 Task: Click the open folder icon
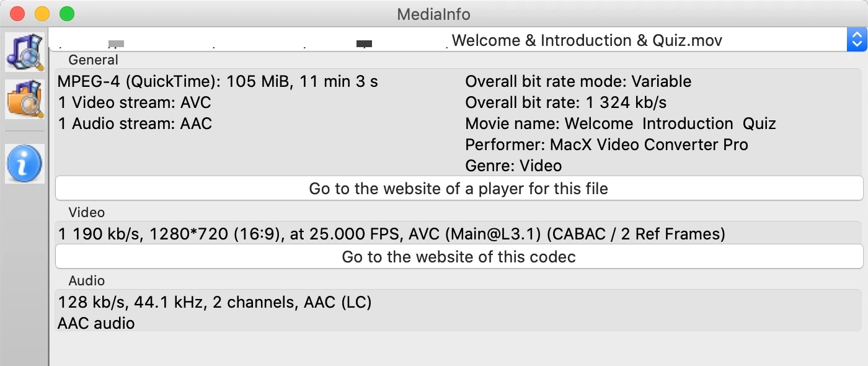pyautogui.click(x=25, y=99)
